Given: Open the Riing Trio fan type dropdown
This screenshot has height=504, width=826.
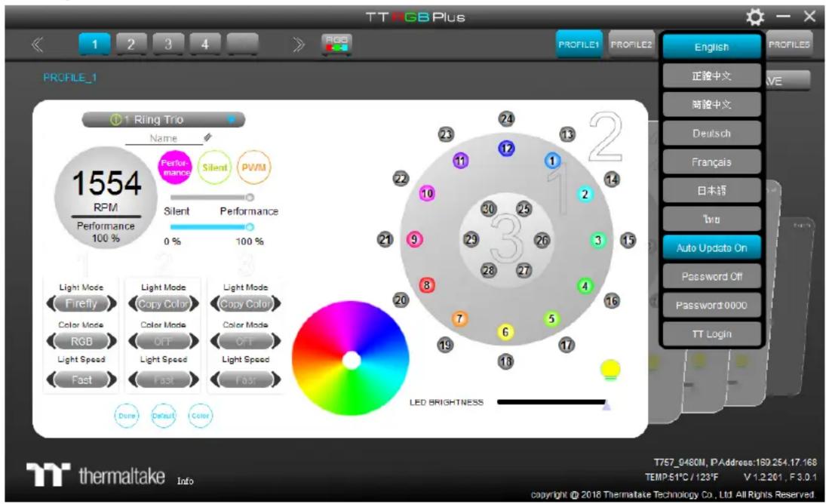Looking at the screenshot, I should (231, 119).
